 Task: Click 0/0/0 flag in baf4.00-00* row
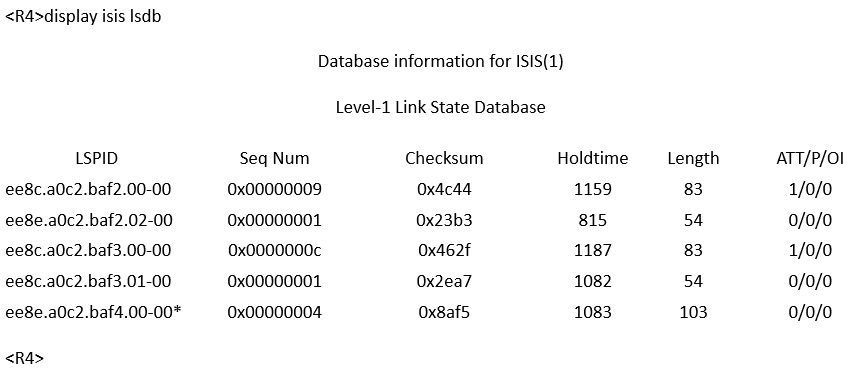810,312
